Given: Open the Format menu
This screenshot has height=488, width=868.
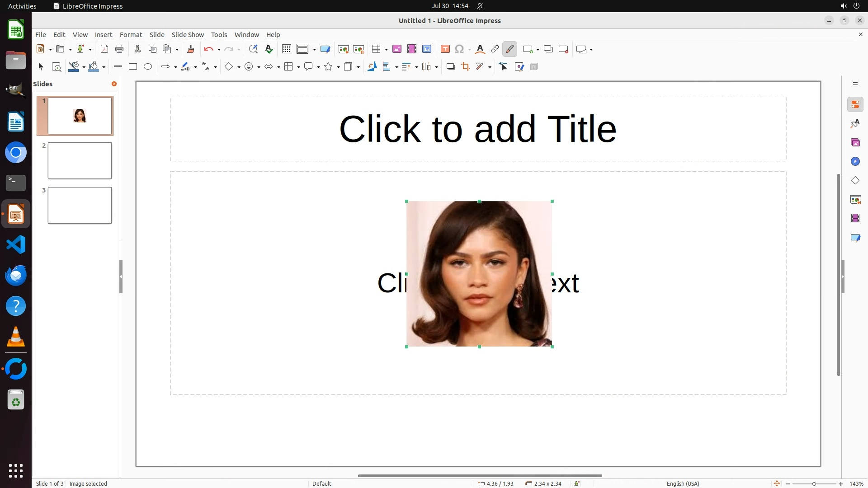Looking at the screenshot, I should coord(131,35).
